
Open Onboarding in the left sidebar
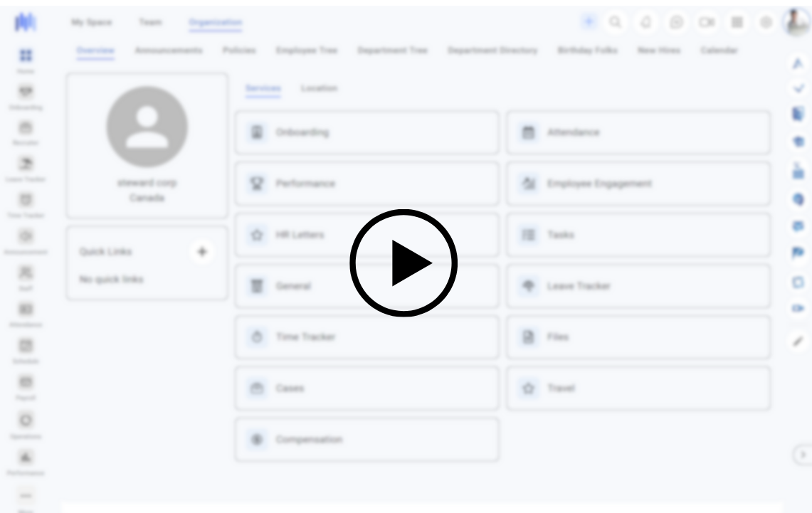26,94
